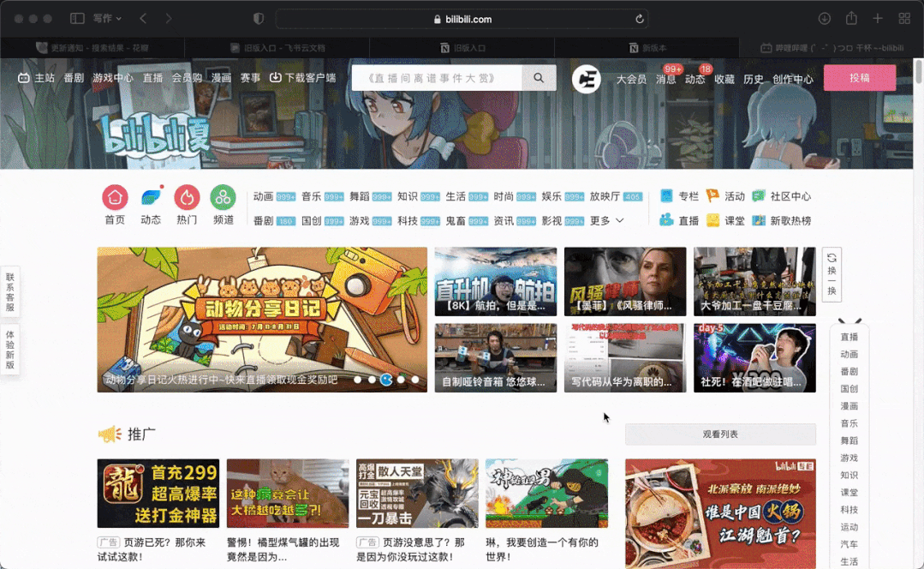This screenshot has height=569, width=924.
Task: Click 联系客服 side button
Action: tap(10, 292)
